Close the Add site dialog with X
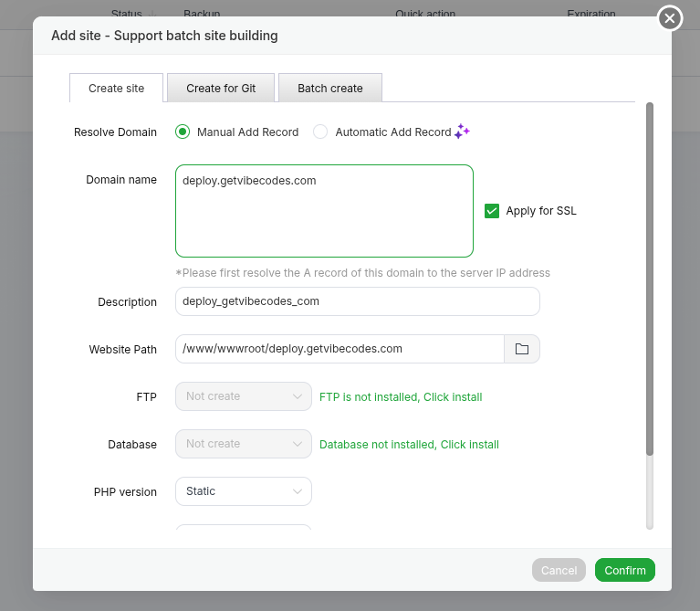 pos(670,18)
